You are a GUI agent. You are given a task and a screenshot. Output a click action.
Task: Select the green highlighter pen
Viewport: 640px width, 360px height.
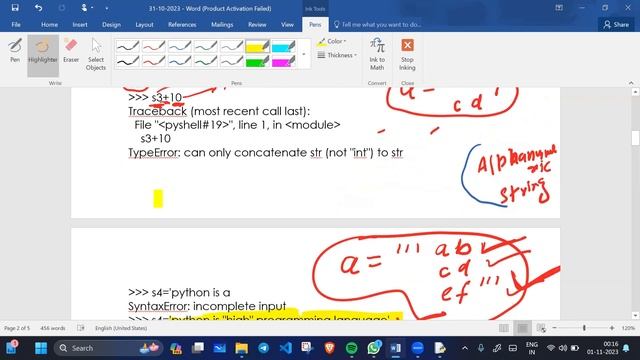click(x=258, y=62)
